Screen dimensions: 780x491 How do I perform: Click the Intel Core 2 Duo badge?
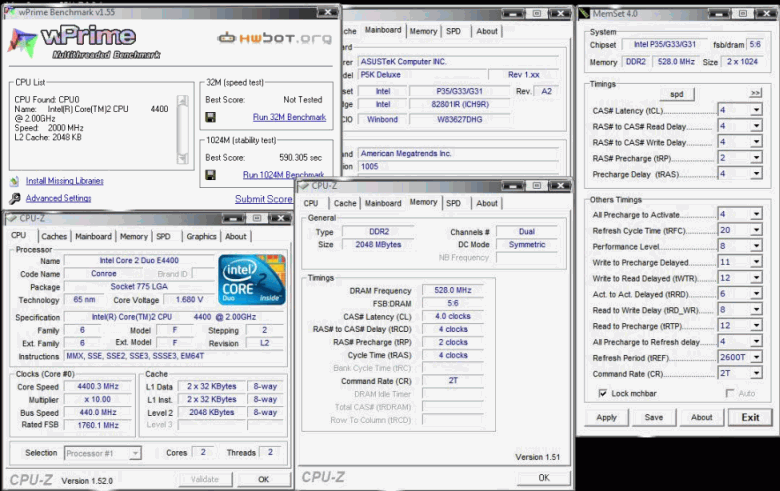pos(252,279)
